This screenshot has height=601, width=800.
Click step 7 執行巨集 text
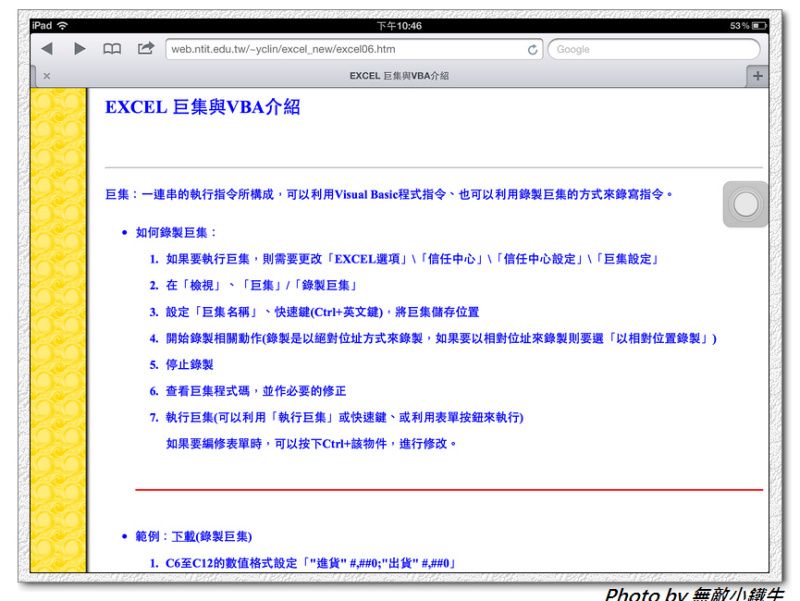[344, 417]
